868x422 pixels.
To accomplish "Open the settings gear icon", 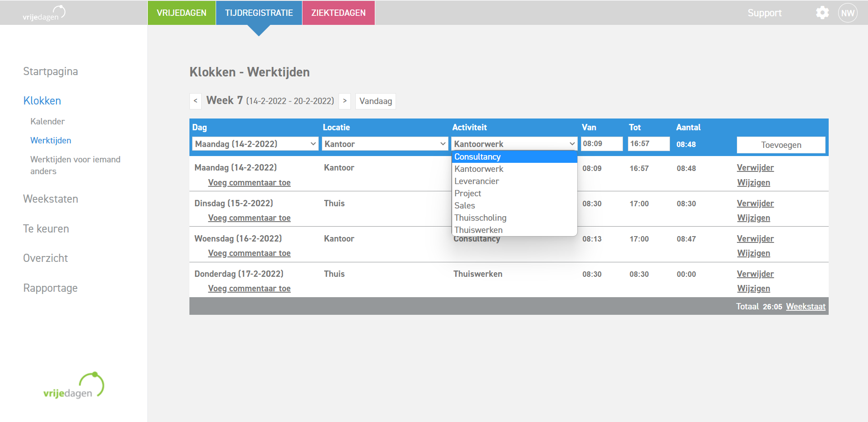I will (822, 13).
